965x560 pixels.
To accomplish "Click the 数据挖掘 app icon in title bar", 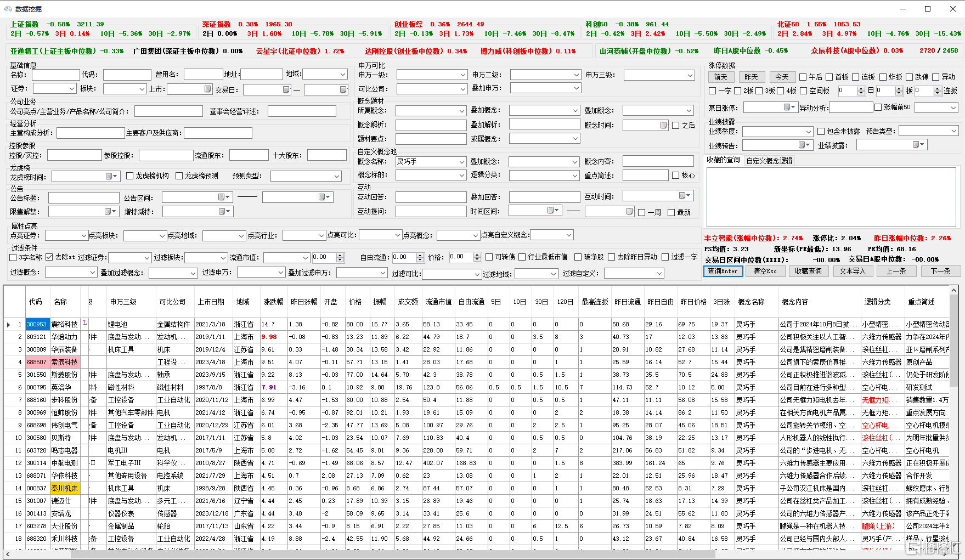I will pos(8,9).
